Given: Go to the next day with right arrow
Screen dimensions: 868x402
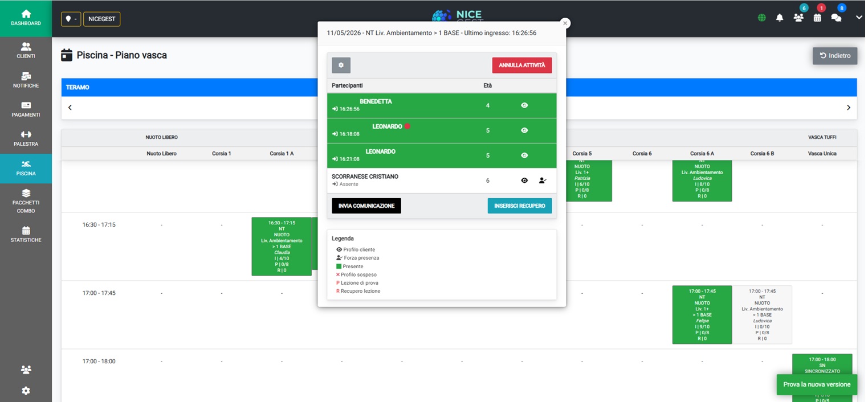Looking at the screenshot, I should tap(848, 108).
